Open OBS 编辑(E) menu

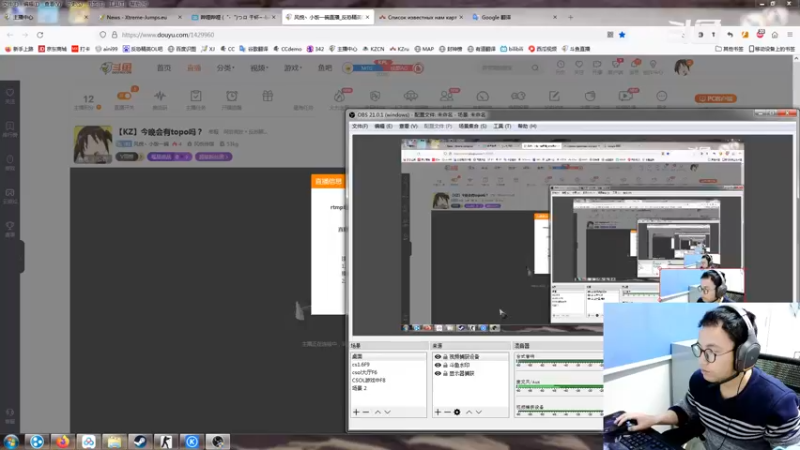click(383, 126)
